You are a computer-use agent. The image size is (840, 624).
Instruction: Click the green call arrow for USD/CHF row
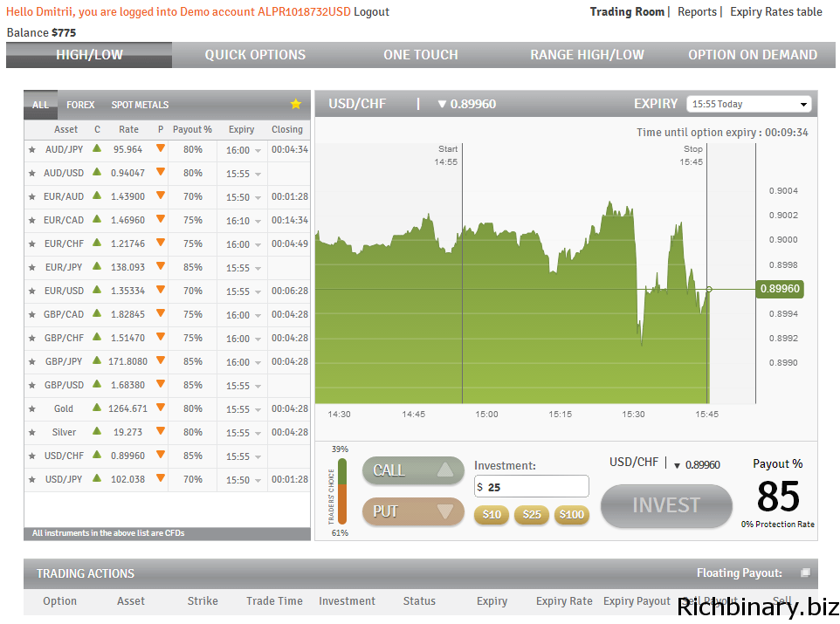click(x=97, y=455)
